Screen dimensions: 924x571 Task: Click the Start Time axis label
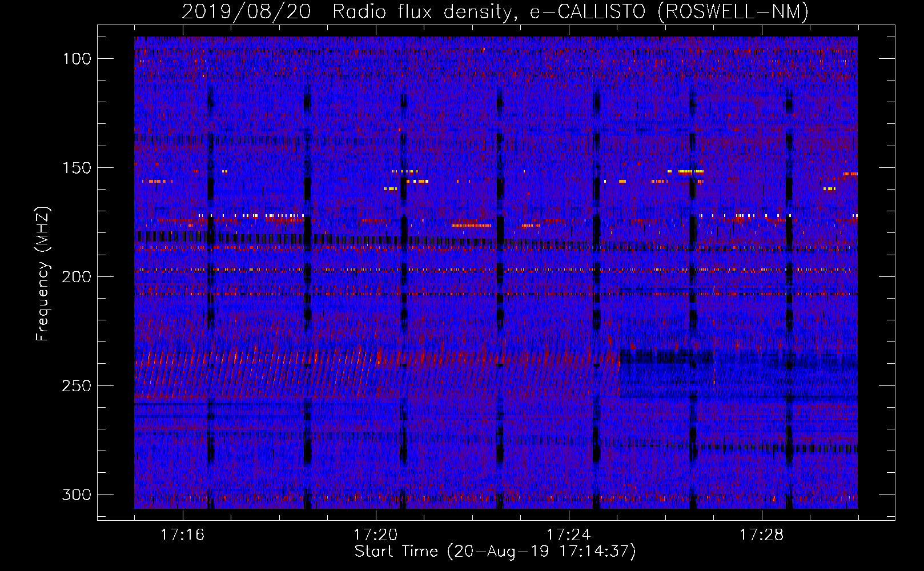click(x=495, y=552)
